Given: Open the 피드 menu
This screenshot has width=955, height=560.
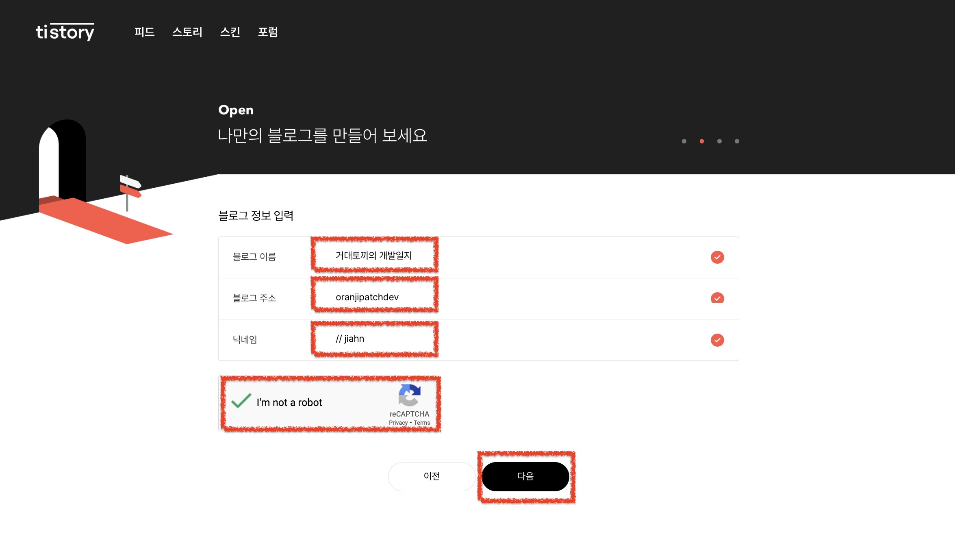Looking at the screenshot, I should (x=144, y=32).
